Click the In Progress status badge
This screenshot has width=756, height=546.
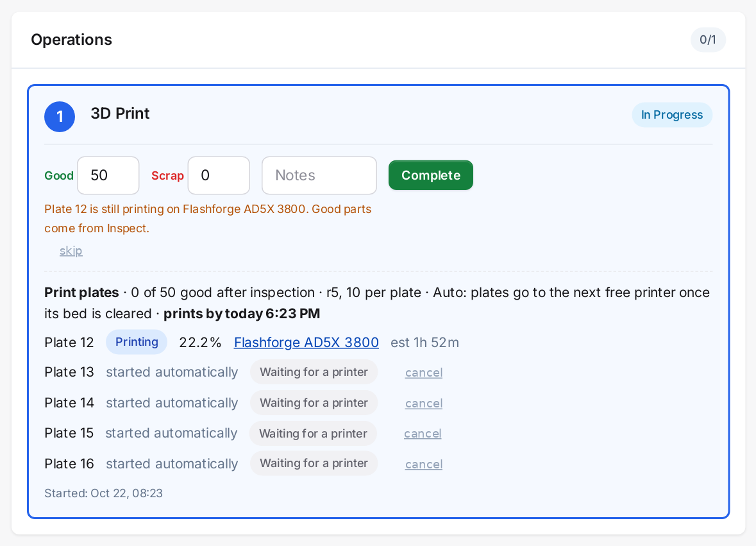tap(672, 115)
